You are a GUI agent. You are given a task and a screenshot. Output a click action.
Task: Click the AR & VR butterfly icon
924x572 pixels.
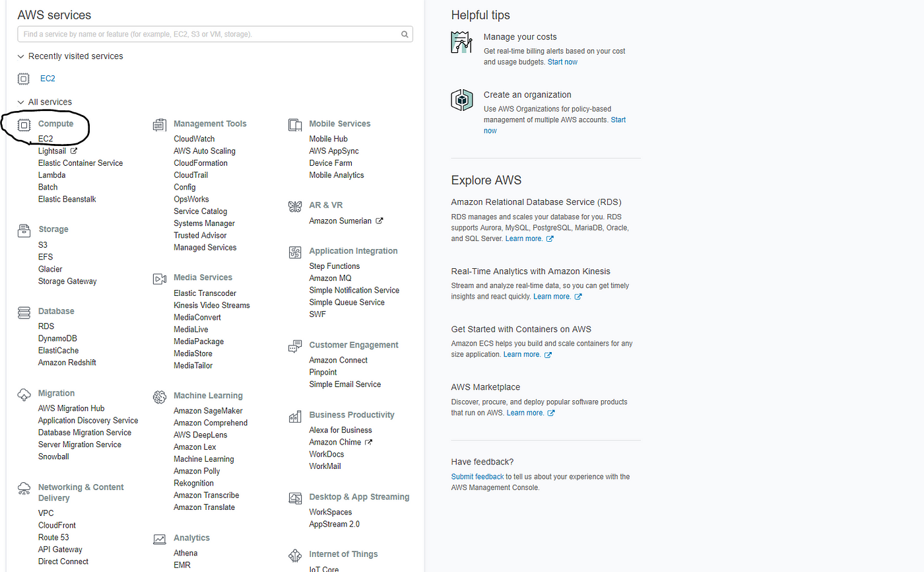295,206
